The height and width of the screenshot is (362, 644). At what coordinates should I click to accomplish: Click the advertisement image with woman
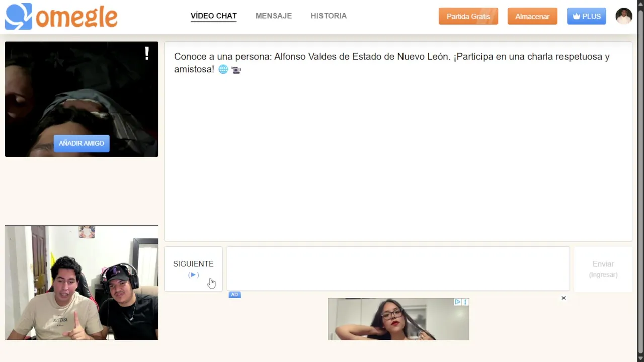point(398,319)
